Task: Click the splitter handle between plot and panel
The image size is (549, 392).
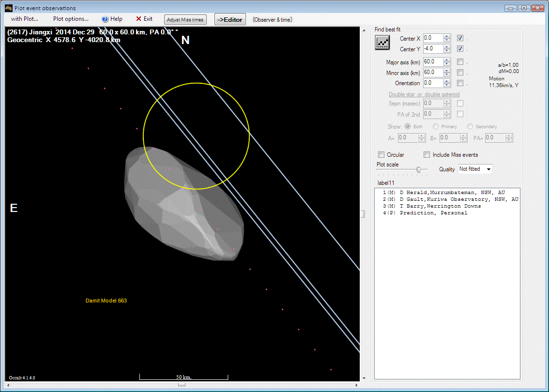Action: [364, 214]
